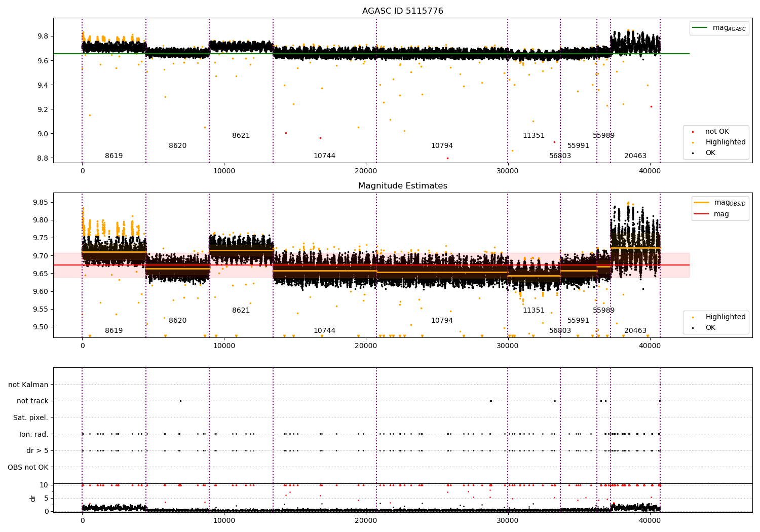
Task: Click y-axis tick label 9.2 in top panel
Action: click(43, 109)
